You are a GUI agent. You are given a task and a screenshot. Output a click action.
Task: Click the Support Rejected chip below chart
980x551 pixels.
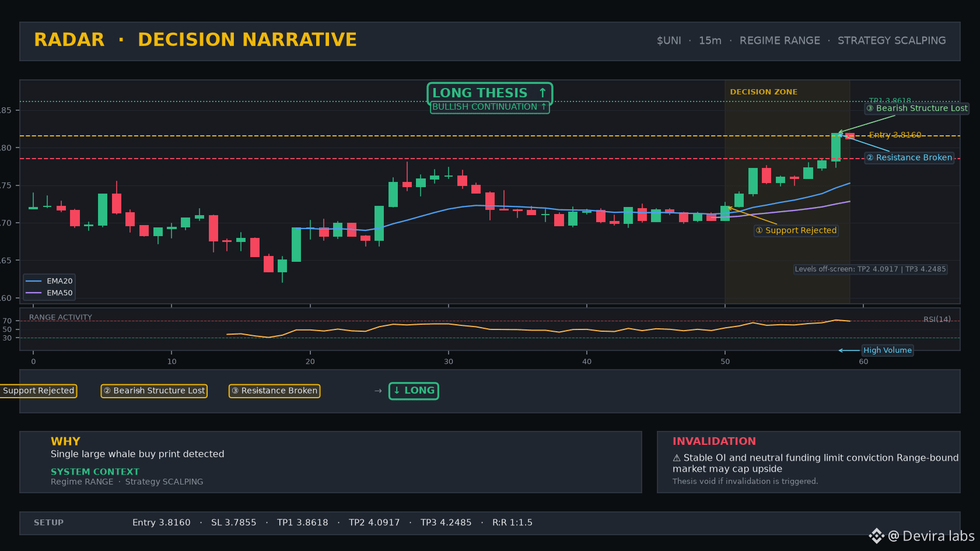[38, 391]
